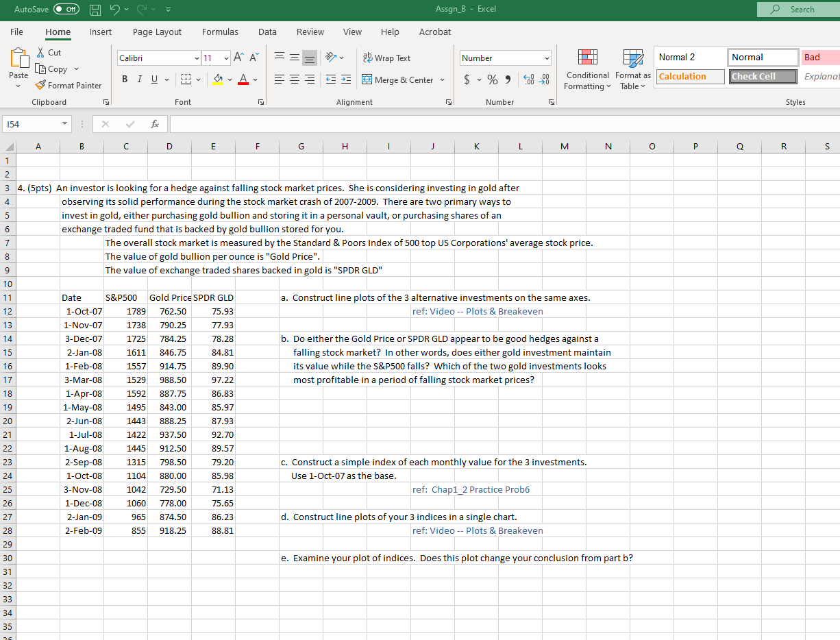Screen dimensions: 840x640
Task: Align text right
Action: tap(310, 80)
